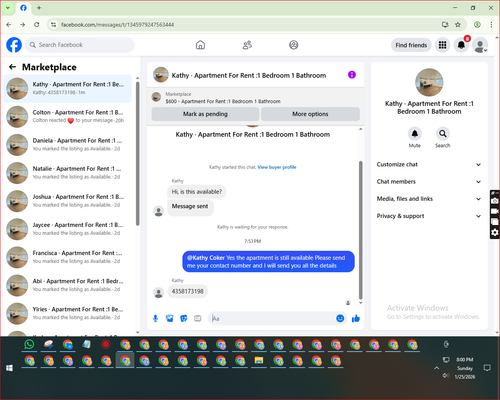Click the browser address bar URL

coord(117,25)
